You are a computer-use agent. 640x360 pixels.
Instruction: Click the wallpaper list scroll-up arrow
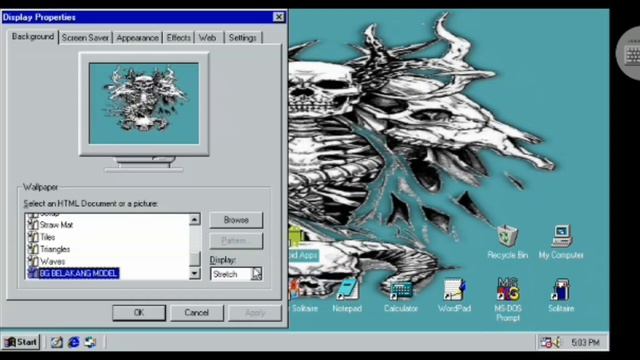pos(195,219)
